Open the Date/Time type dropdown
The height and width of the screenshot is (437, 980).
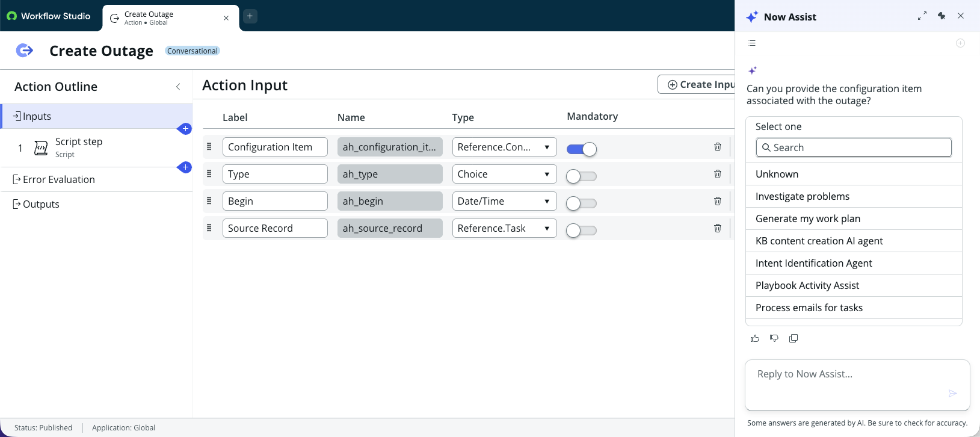click(504, 201)
